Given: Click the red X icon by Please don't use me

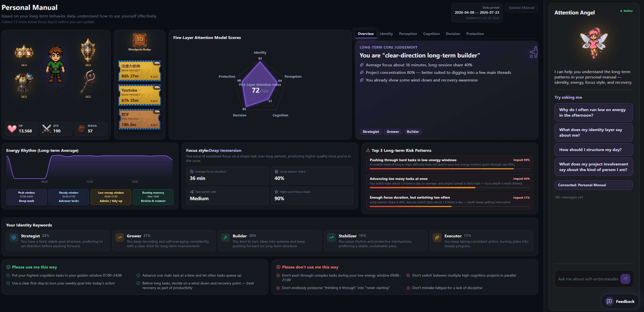Looking at the screenshot, I should coord(278,267).
